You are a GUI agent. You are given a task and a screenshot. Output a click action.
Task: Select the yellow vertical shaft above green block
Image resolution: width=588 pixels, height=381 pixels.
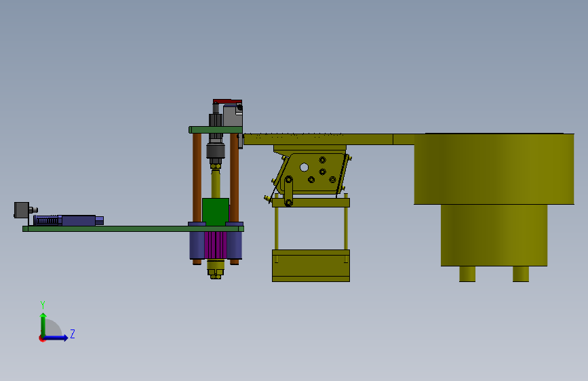216,184
